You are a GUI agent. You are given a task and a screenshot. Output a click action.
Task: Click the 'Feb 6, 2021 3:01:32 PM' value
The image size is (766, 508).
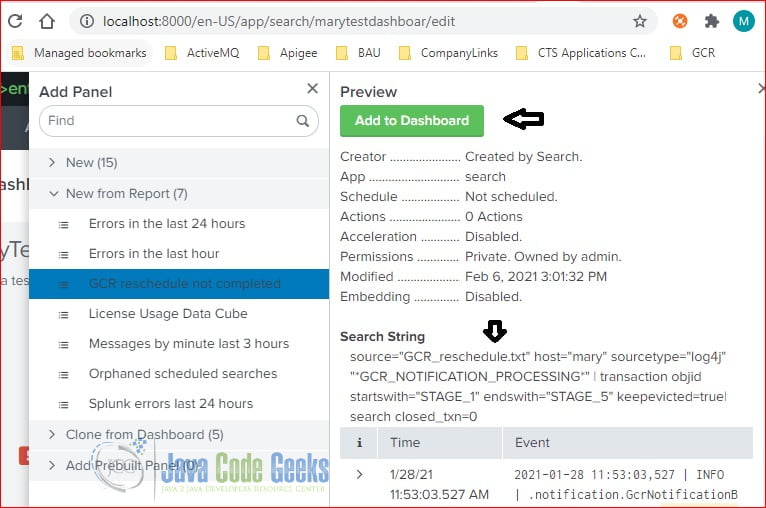pos(536,276)
